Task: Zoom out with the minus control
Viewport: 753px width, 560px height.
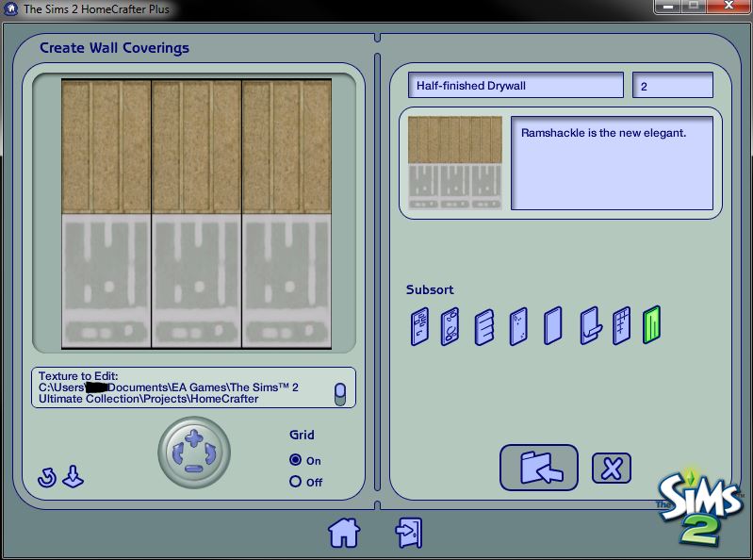Action: coord(194,468)
